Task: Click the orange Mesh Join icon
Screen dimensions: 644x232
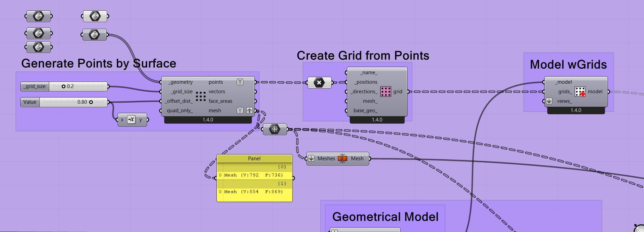Action: click(343, 159)
